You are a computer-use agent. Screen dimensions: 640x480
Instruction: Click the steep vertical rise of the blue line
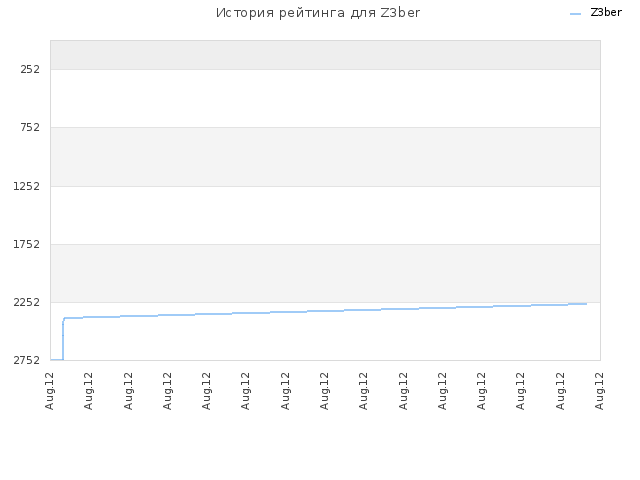tap(63, 340)
